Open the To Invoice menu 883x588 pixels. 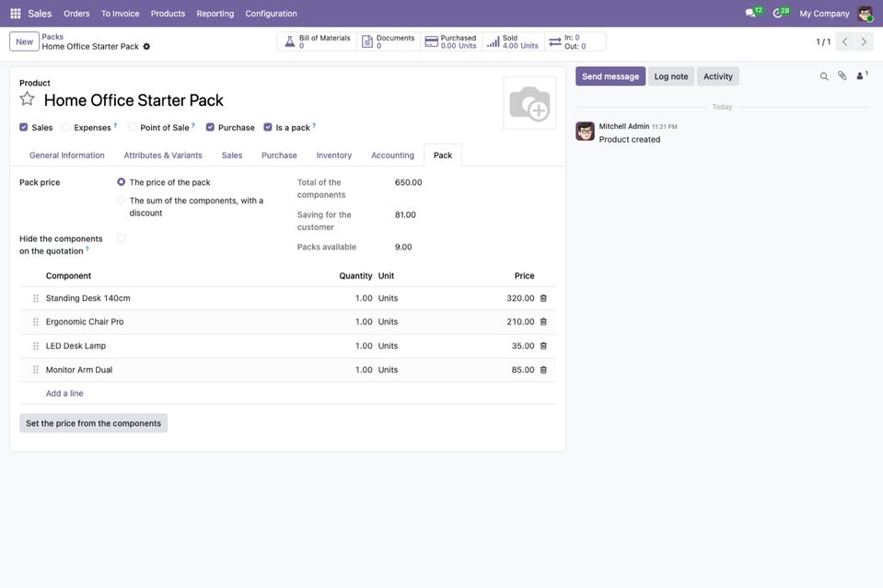pos(120,14)
